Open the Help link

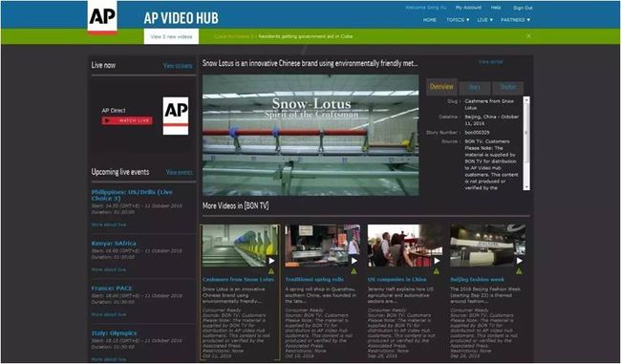click(x=496, y=8)
